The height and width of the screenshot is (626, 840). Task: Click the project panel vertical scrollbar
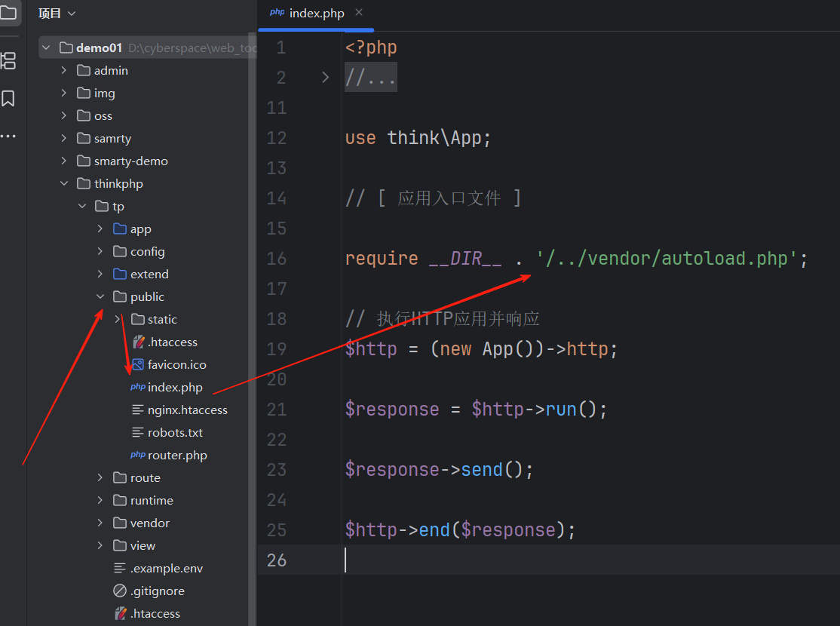[x=252, y=330]
